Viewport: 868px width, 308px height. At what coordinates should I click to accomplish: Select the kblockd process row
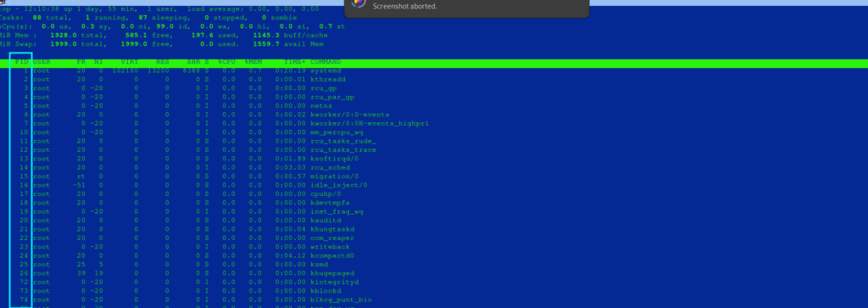tap(434, 291)
